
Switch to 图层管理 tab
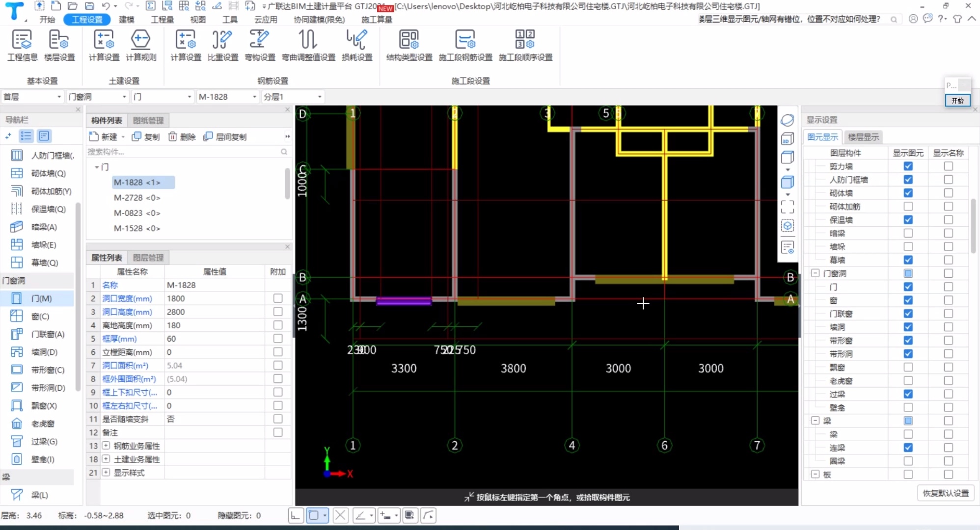click(148, 257)
